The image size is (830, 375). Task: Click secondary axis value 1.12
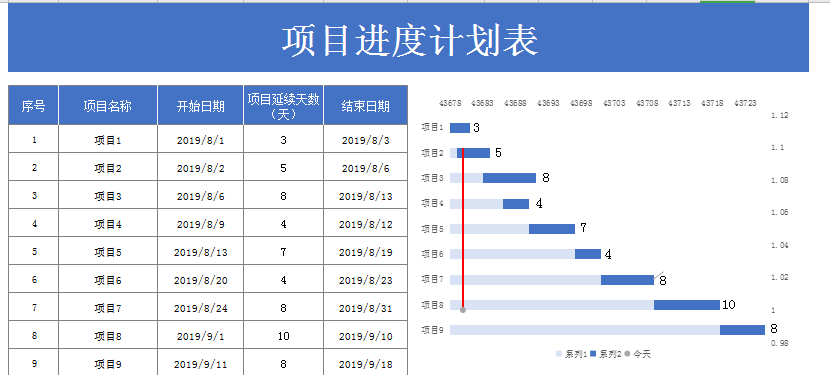point(780,115)
